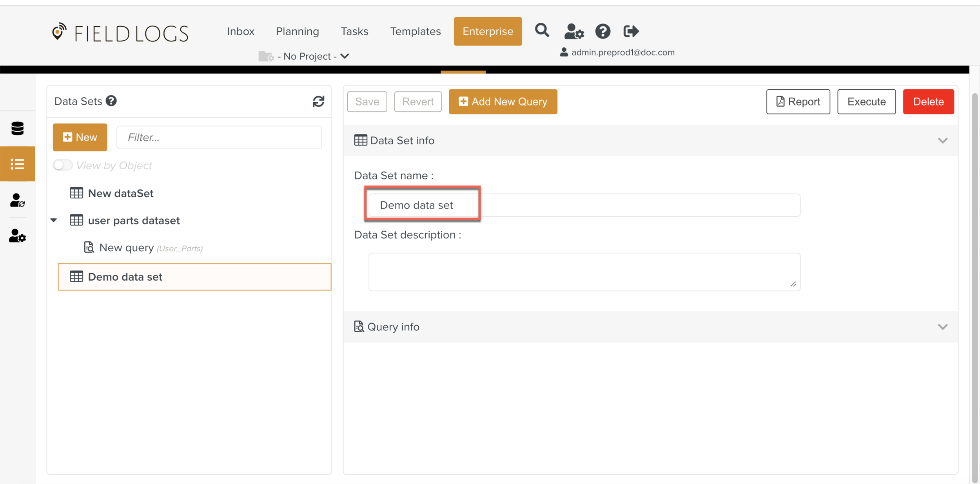
Task: Open the database sidebar icon
Action: click(x=17, y=129)
